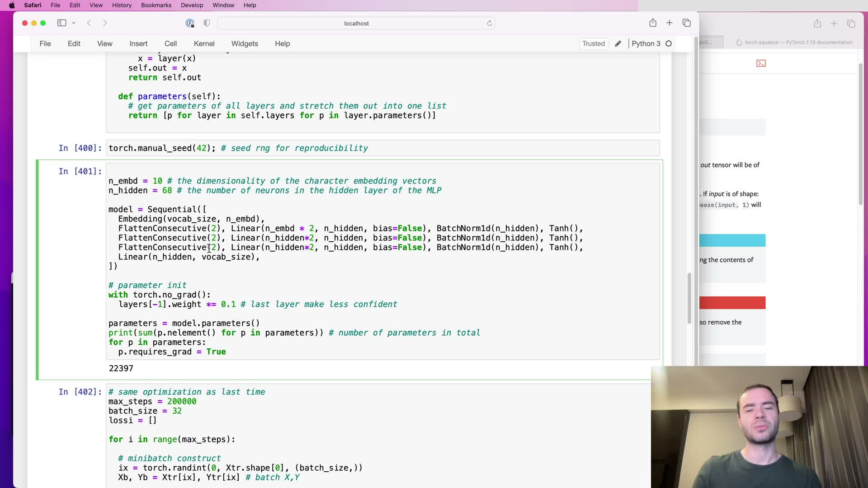Screen dimensions: 868x488
Task: Go back with the left arrow
Action: 89,23
